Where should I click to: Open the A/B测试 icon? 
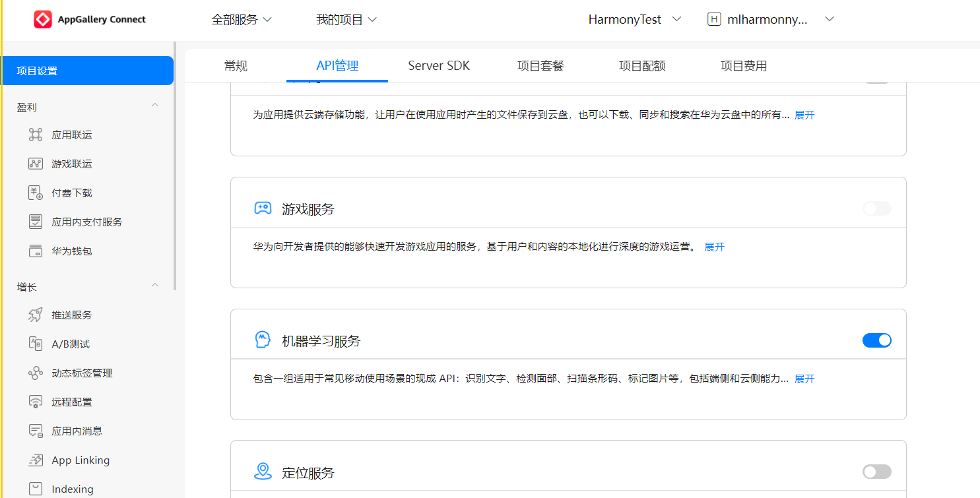coord(36,344)
